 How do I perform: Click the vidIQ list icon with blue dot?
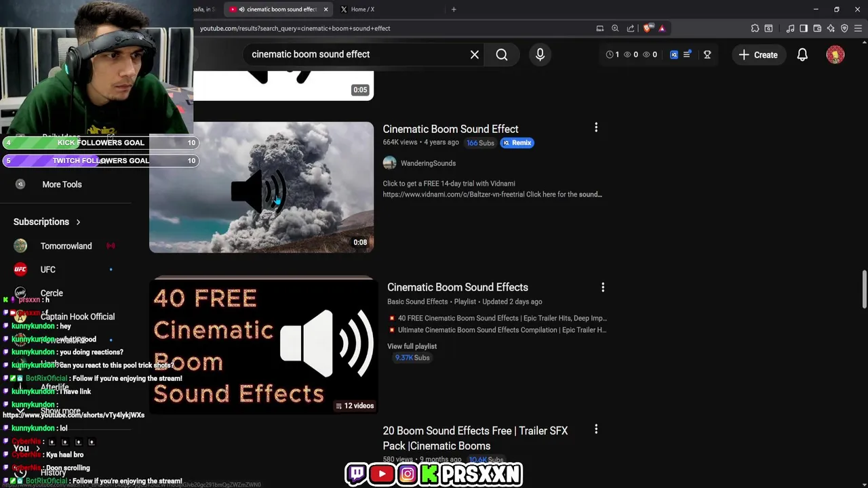coord(687,55)
